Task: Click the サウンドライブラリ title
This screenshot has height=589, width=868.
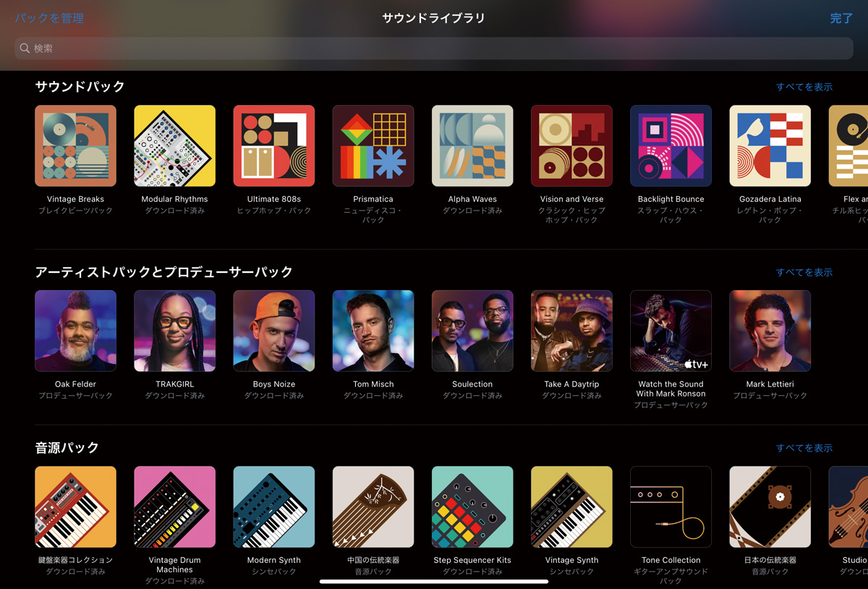Action: [434, 18]
